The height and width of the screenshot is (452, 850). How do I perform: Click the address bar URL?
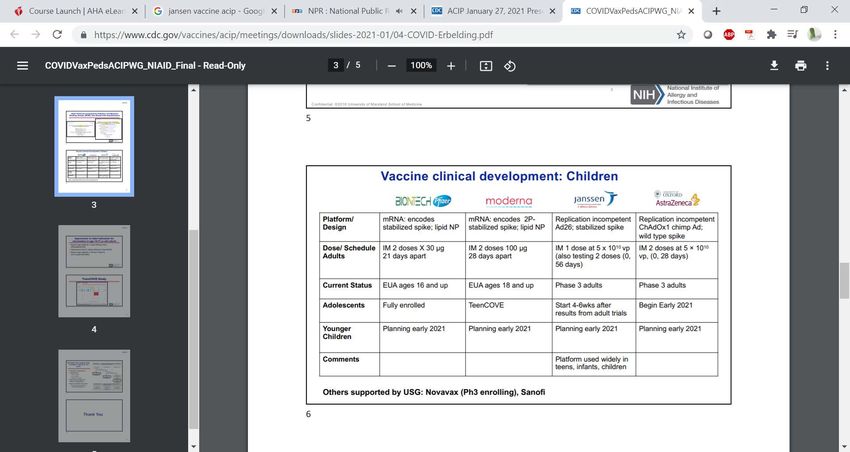[x=293, y=35]
